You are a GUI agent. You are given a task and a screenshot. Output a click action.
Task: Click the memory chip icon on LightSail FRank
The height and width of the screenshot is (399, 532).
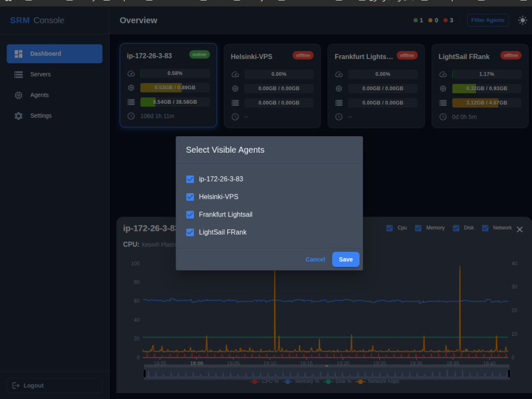pyautogui.click(x=443, y=88)
